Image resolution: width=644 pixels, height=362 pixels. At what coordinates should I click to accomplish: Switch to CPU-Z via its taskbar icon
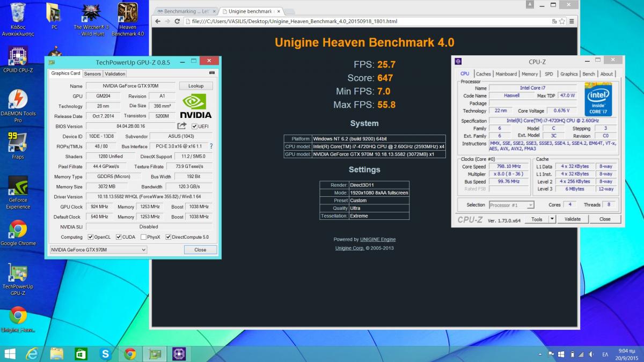point(178,353)
